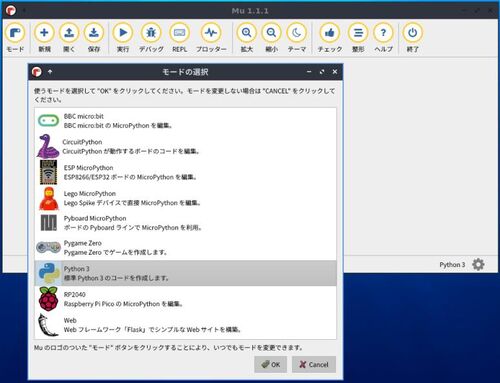Select the "Lego MicroPython" mode title
The height and width of the screenshot is (383, 500).
[90, 194]
